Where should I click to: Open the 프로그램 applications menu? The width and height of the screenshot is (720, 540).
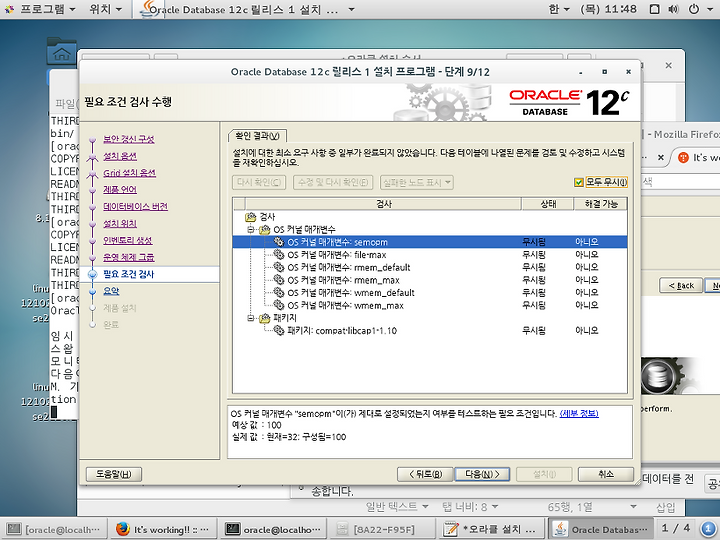coord(40,9)
